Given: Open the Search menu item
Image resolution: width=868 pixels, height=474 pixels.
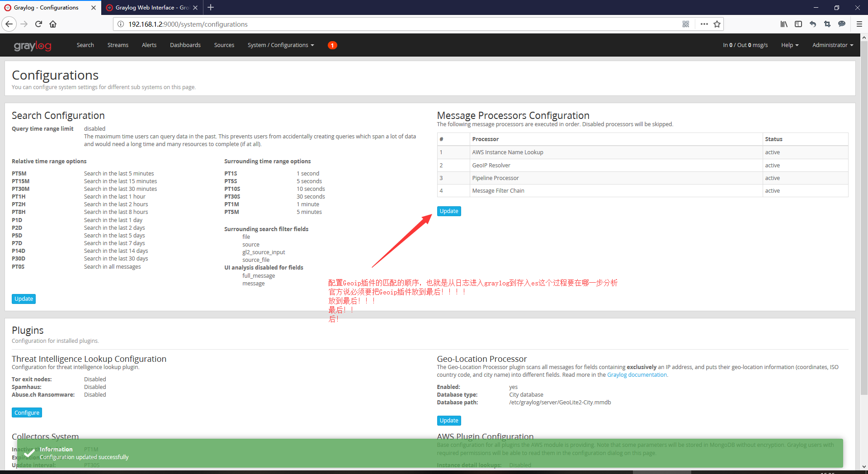Looking at the screenshot, I should (x=85, y=45).
